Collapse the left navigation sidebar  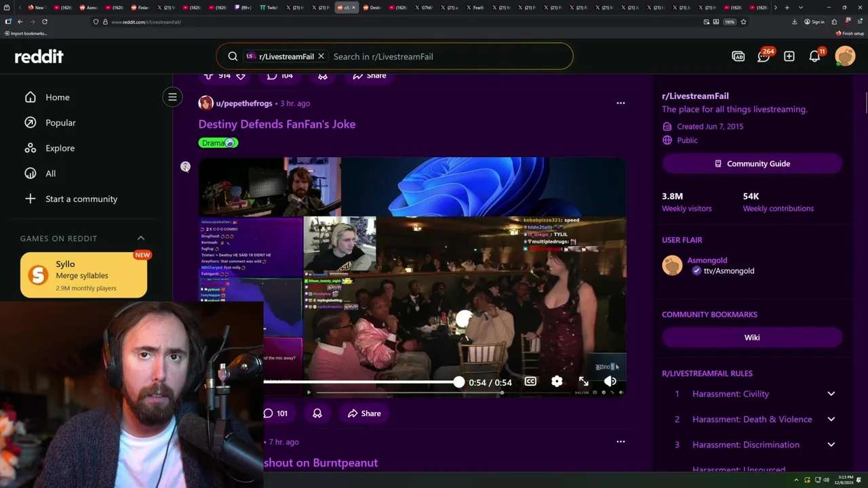click(172, 97)
